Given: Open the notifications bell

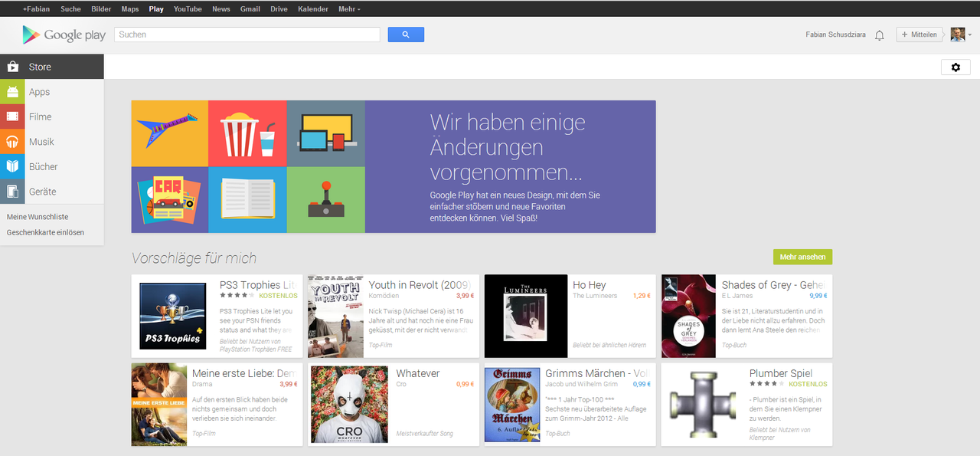Looking at the screenshot, I should coord(880,35).
